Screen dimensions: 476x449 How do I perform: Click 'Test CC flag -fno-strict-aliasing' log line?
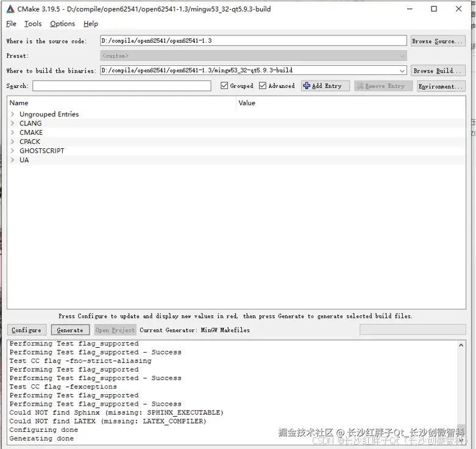pos(80,361)
